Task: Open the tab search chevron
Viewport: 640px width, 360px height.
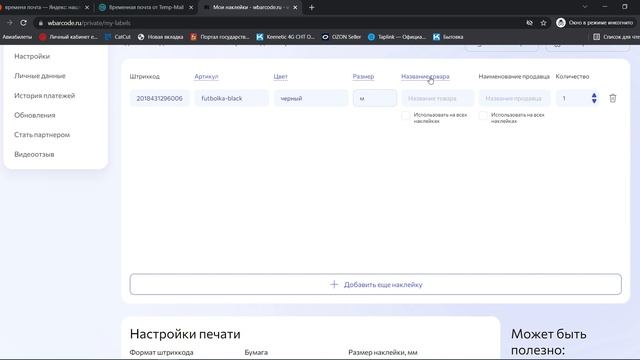Action: (585, 7)
